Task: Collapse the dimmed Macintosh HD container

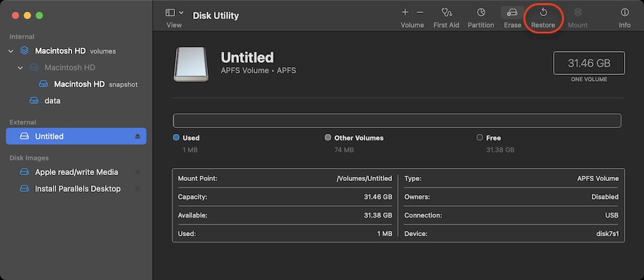Action: 20,68
